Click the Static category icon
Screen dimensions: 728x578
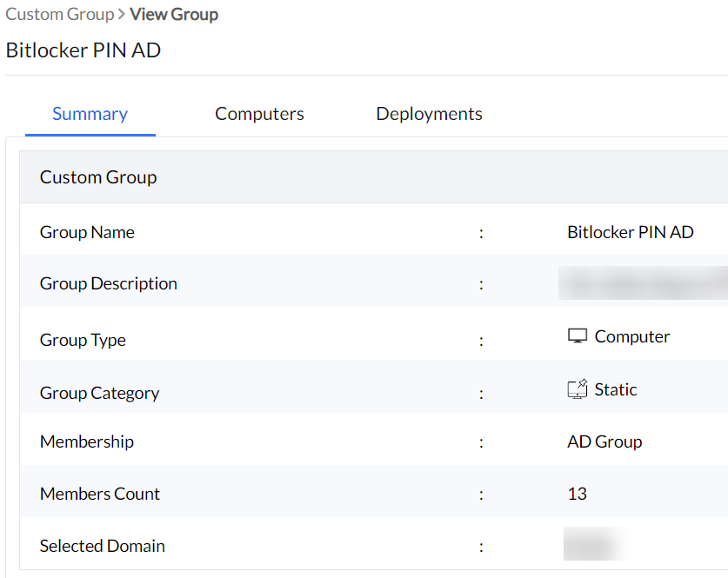(578, 389)
